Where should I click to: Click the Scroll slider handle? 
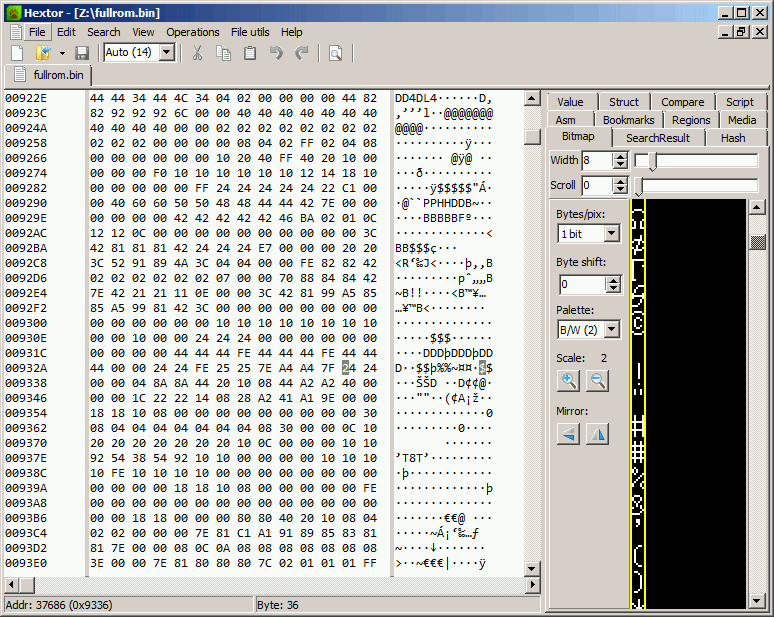pyautogui.click(x=639, y=187)
